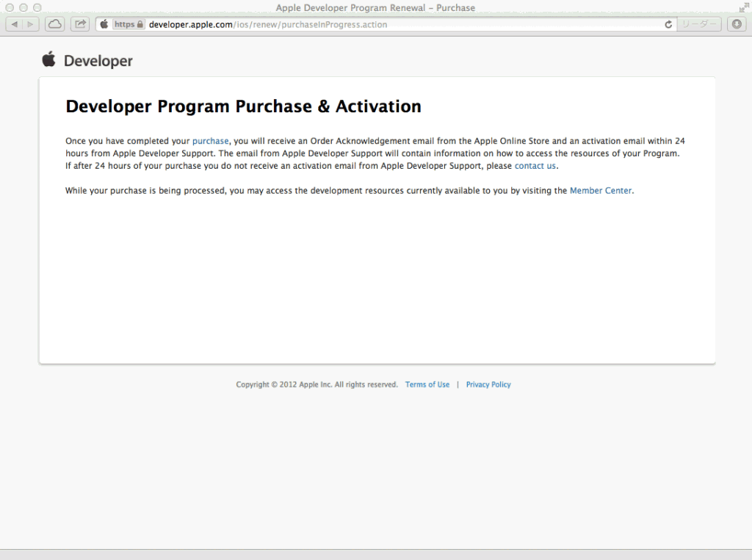
Task: Open the Privacy Policy footer link
Action: point(488,385)
